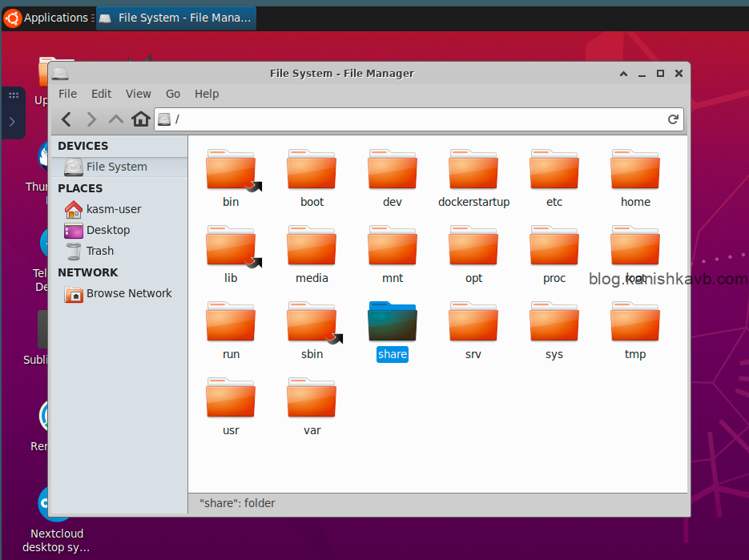Reload the current folder view
Screen dimensions: 749x560
tap(673, 119)
